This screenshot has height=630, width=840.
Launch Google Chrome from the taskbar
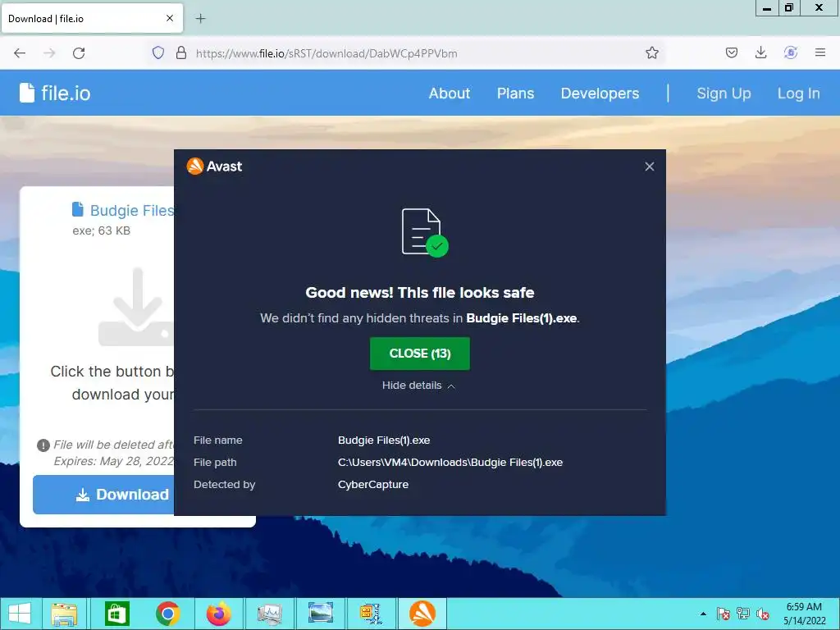click(168, 614)
